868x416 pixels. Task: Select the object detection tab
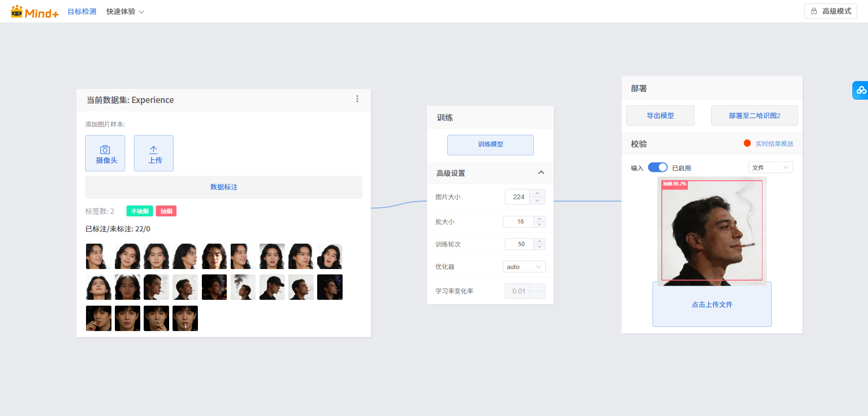(x=82, y=12)
